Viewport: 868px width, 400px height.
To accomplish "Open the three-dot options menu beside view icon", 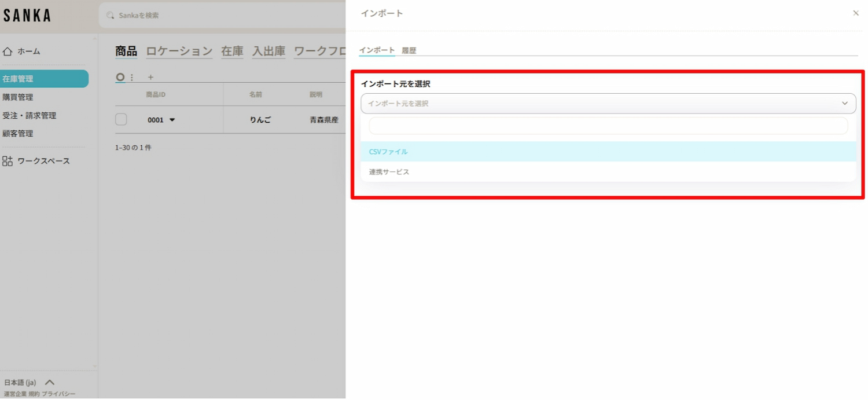I will tap(132, 77).
